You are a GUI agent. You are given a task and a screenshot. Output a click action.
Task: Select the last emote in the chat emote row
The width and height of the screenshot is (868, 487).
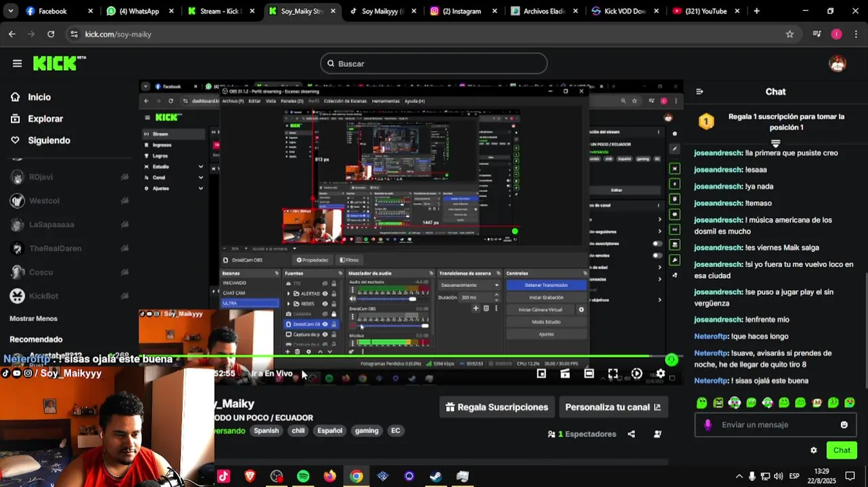point(850,403)
